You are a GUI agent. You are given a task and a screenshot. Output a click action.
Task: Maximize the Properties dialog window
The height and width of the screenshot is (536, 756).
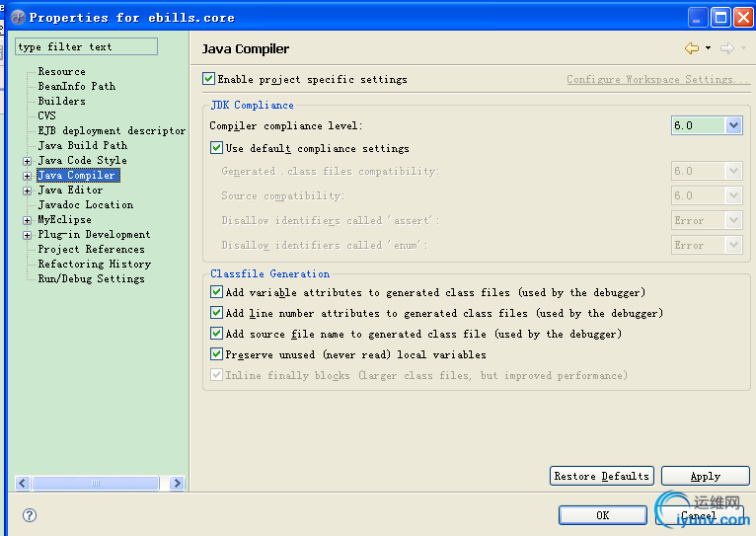720,18
